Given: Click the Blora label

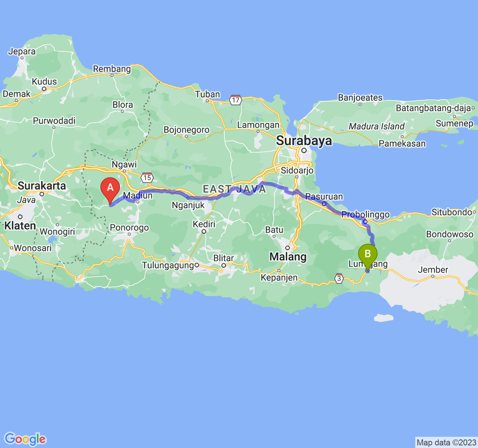Looking at the screenshot, I should coord(123,105).
